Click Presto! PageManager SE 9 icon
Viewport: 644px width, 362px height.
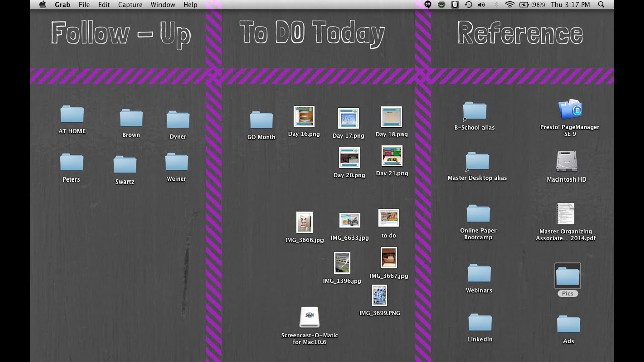[570, 110]
